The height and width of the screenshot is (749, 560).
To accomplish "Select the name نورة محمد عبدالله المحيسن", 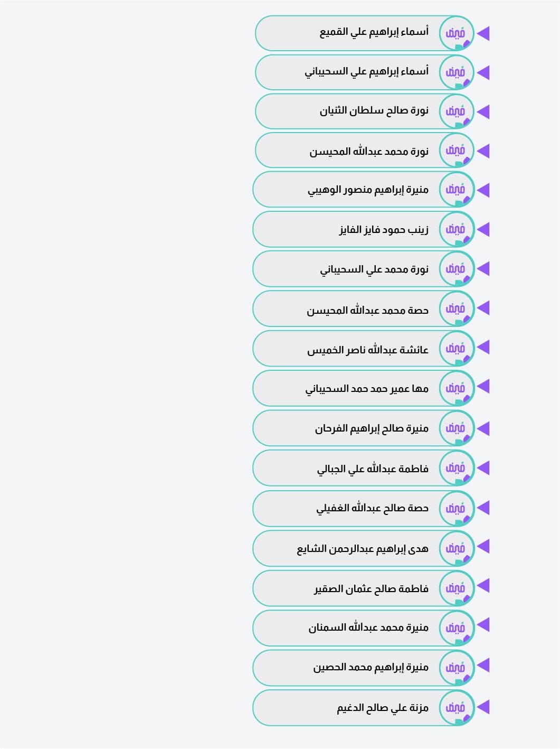I will [369, 151].
